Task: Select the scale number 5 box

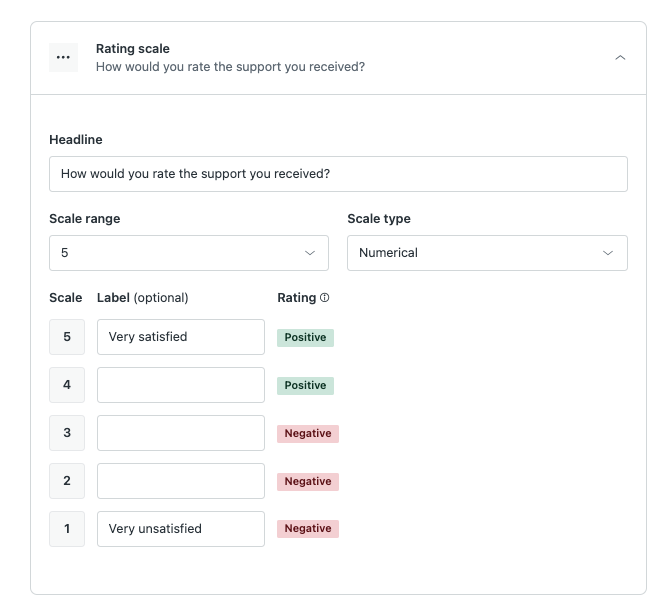Action: click(x=67, y=337)
